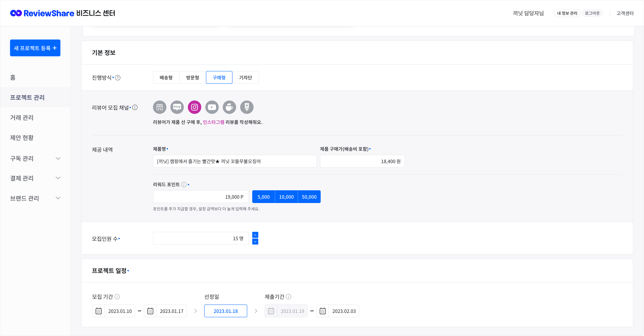This screenshot has height=336, width=644.
Task: Select the Naver pen channel icon
Action: pos(247,107)
